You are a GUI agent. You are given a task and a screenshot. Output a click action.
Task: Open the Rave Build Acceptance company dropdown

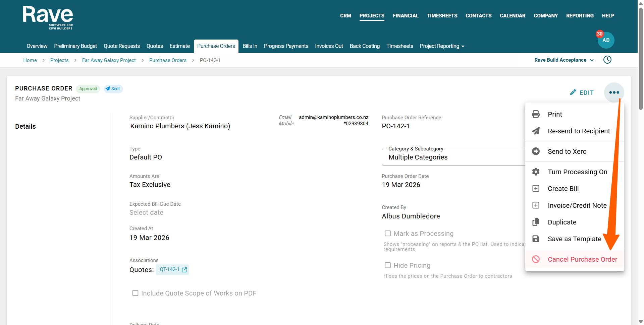[564, 60]
